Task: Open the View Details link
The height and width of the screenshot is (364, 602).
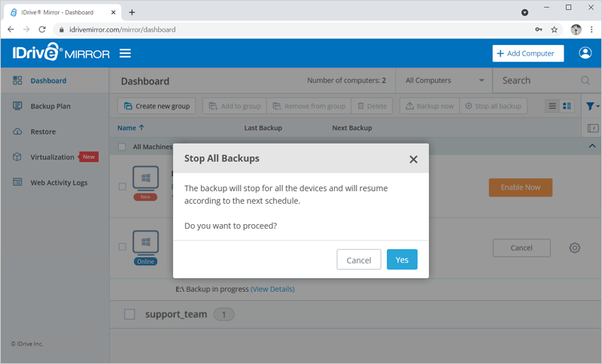Action: pyautogui.click(x=272, y=289)
